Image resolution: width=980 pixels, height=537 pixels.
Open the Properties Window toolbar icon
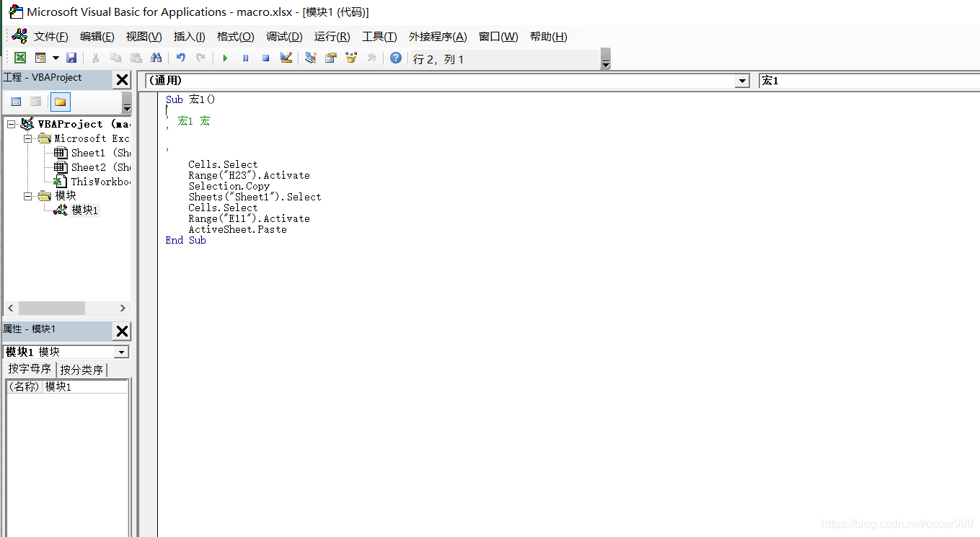pyautogui.click(x=331, y=58)
